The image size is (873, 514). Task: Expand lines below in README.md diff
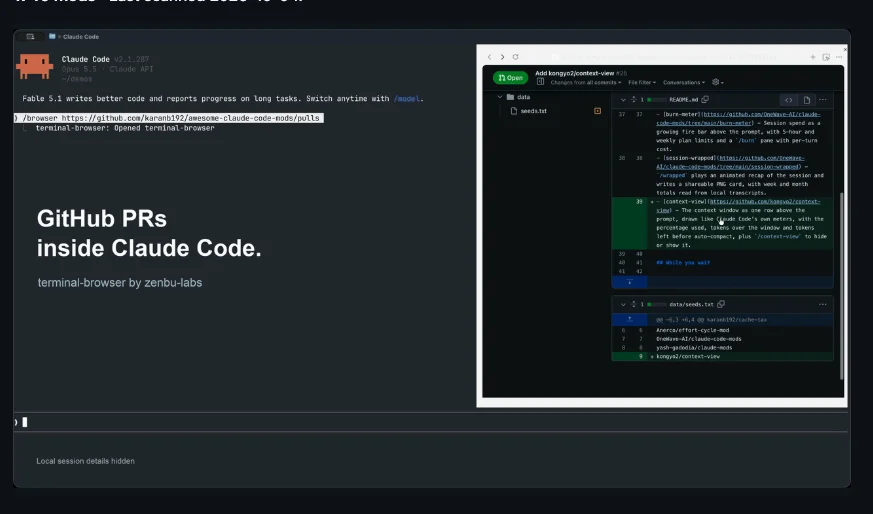630,282
